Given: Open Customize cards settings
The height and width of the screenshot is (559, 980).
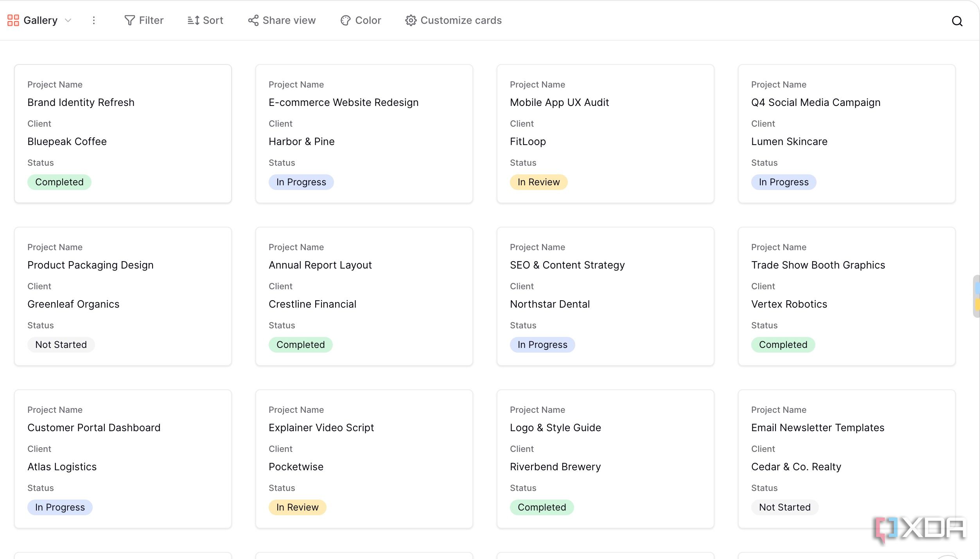Looking at the screenshot, I should (454, 20).
